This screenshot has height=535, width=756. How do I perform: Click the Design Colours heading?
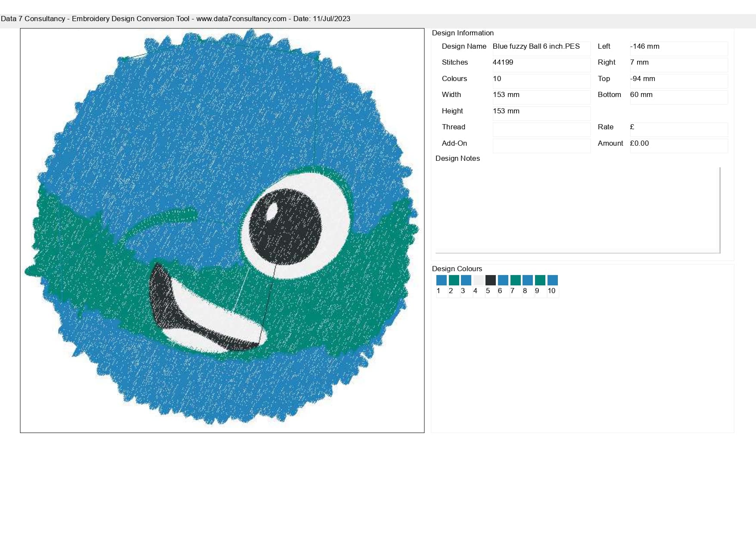pyautogui.click(x=457, y=269)
